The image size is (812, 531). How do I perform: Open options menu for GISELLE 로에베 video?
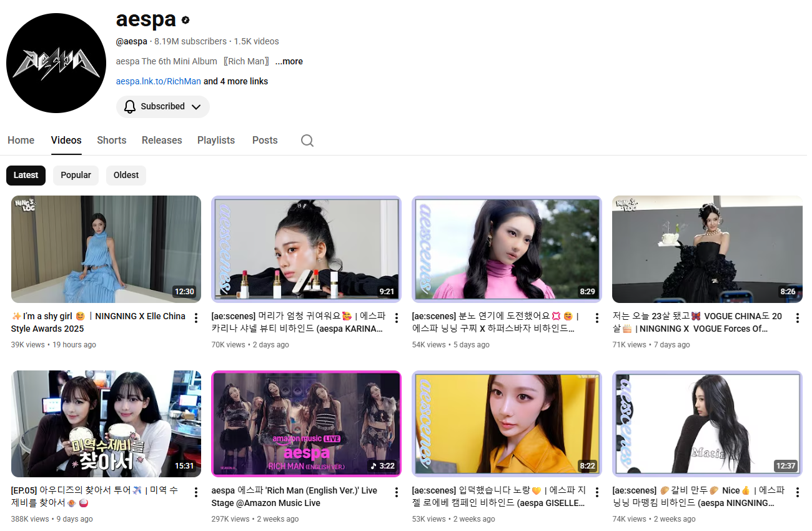pyautogui.click(x=597, y=492)
